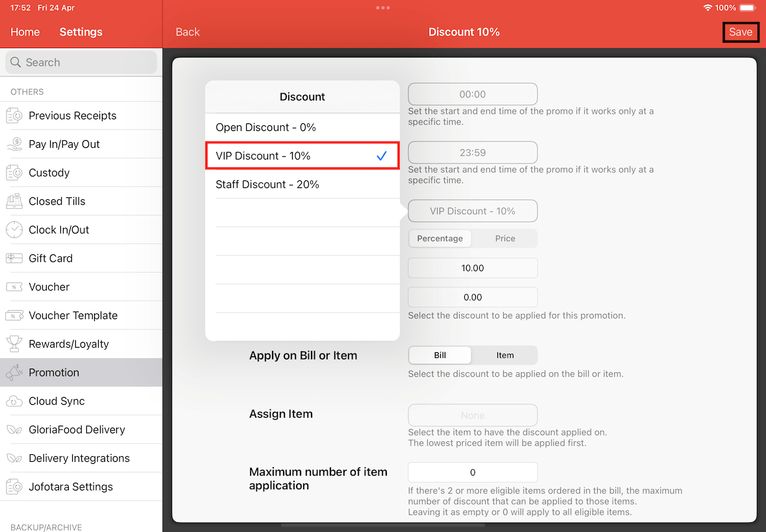Open the Assign Item None selector

pyautogui.click(x=473, y=415)
